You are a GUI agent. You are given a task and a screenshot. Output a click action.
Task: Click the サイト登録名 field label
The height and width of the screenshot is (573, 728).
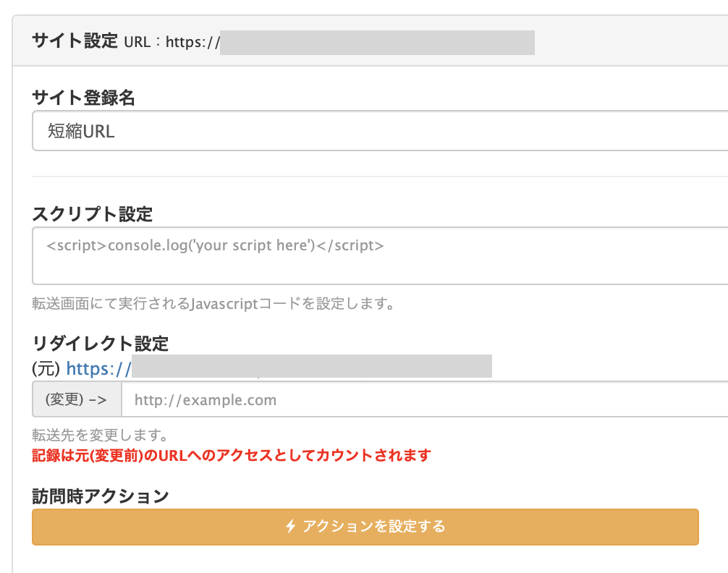click(x=83, y=98)
